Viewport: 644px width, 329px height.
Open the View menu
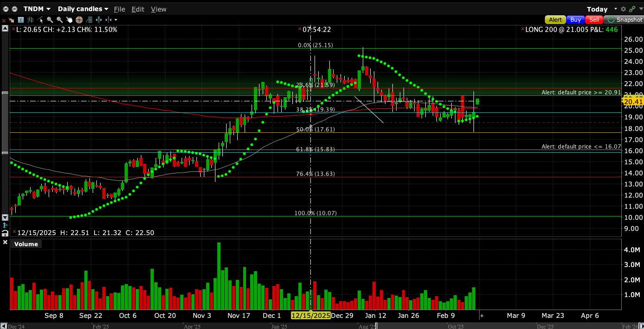pyautogui.click(x=158, y=9)
